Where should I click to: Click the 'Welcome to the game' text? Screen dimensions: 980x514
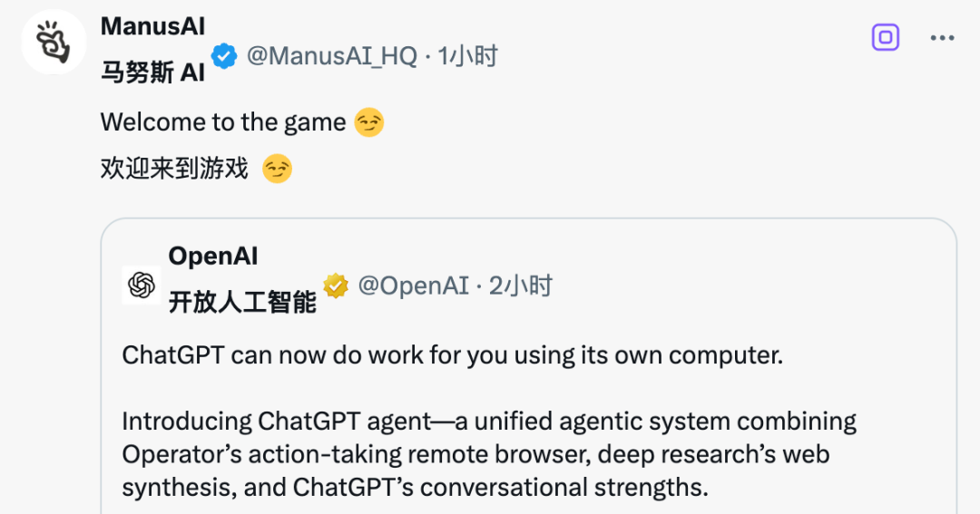(x=223, y=122)
